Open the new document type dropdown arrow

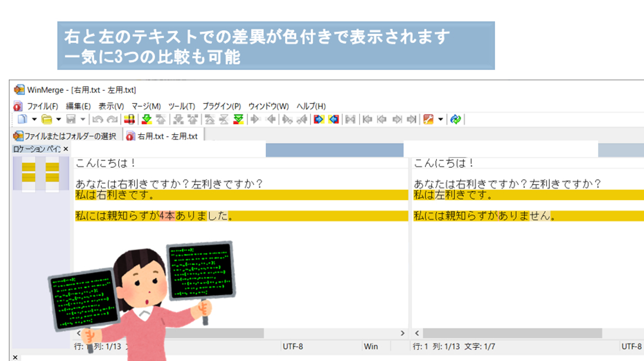34,119
